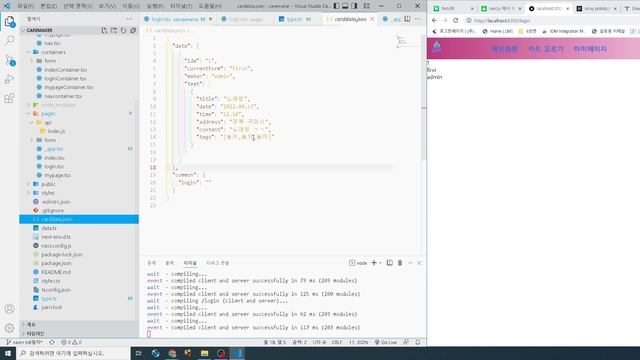Open the Help menu (도움말)

210,6
